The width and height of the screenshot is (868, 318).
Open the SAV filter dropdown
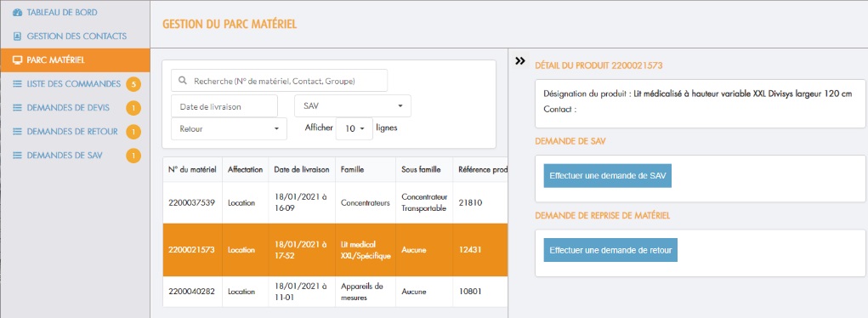point(352,105)
